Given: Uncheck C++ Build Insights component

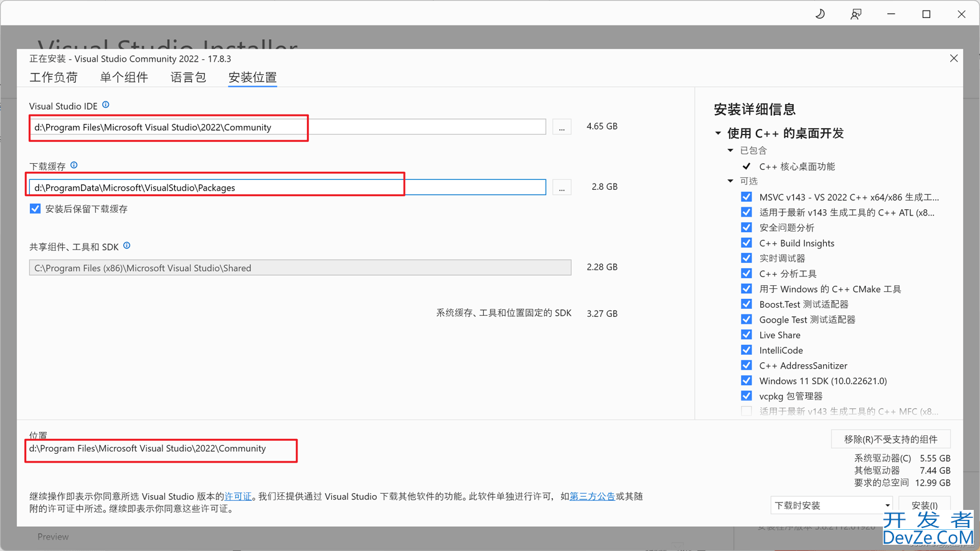Looking at the screenshot, I should [747, 243].
